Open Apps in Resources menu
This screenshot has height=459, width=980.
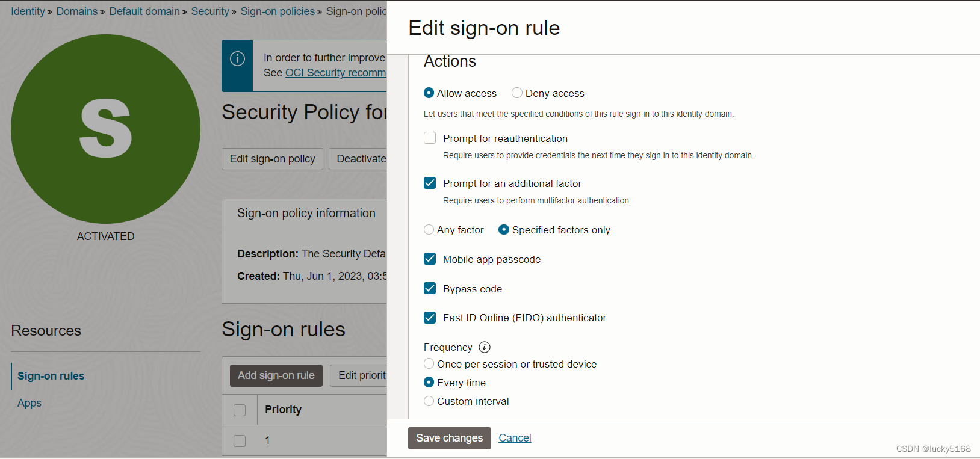coord(29,403)
